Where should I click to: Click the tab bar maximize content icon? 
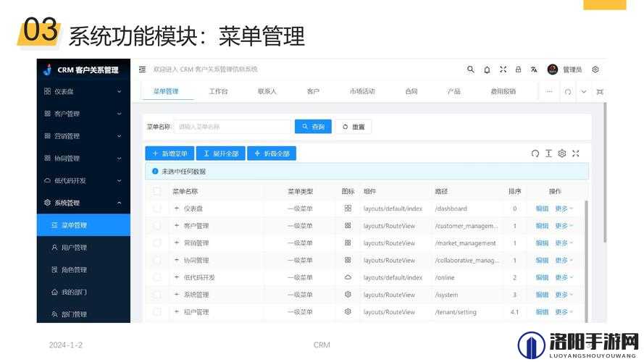coord(600,92)
